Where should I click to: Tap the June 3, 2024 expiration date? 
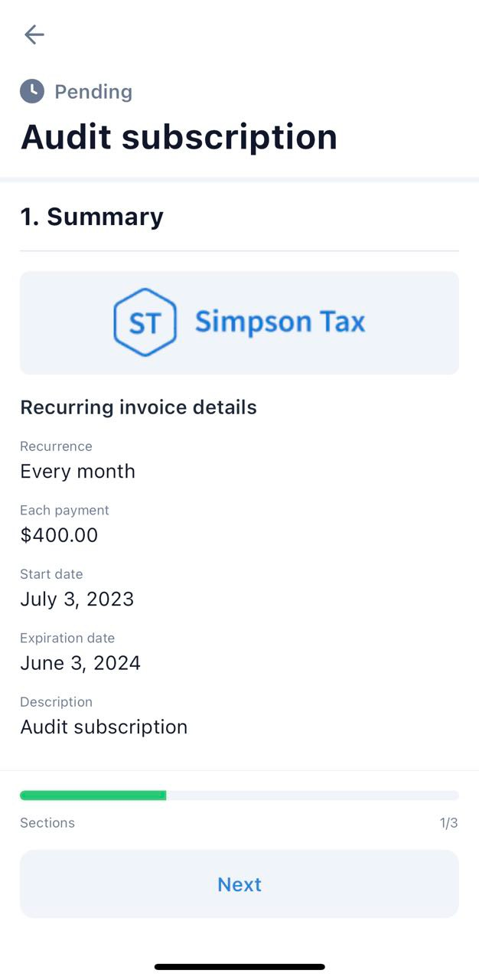coord(80,663)
